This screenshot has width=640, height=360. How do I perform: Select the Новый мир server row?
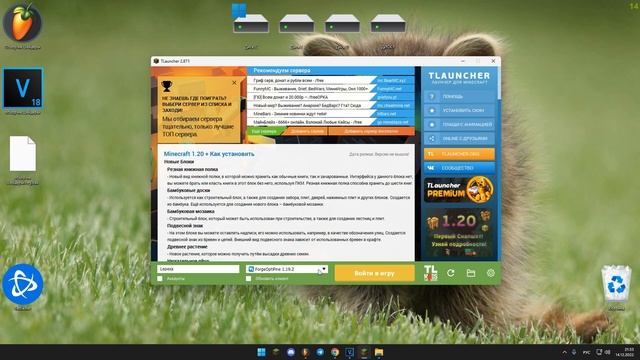331,105
